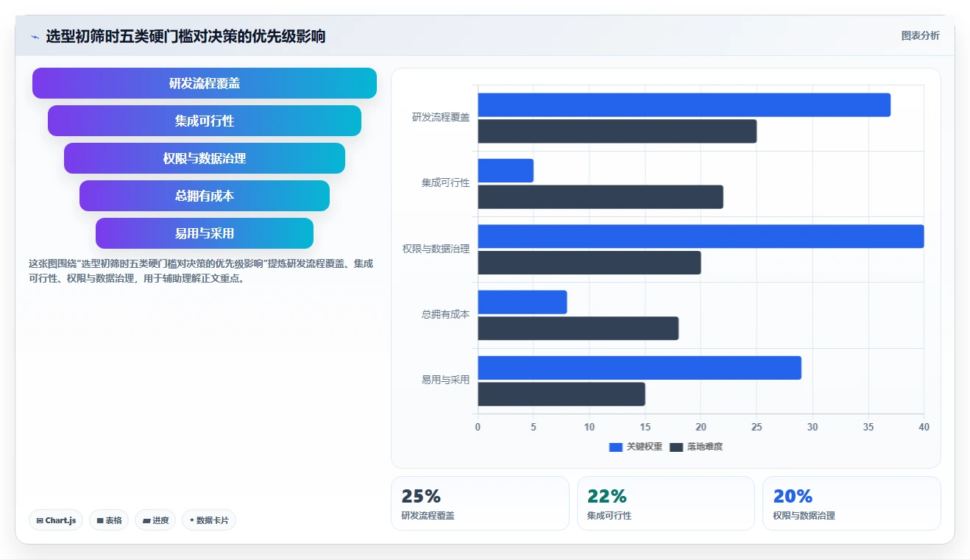Click the blue 权限与数据治理 关键权重 bar
Viewport: 970px width, 560px height.
[x=701, y=236]
